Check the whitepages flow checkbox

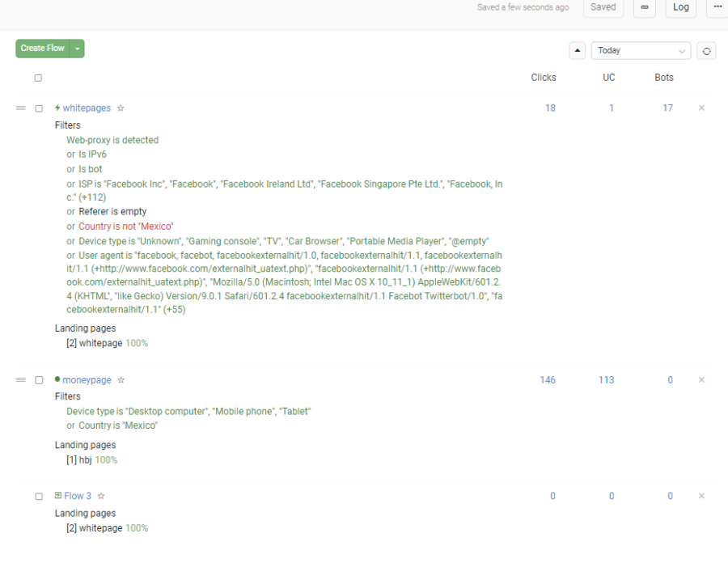[x=39, y=108]
